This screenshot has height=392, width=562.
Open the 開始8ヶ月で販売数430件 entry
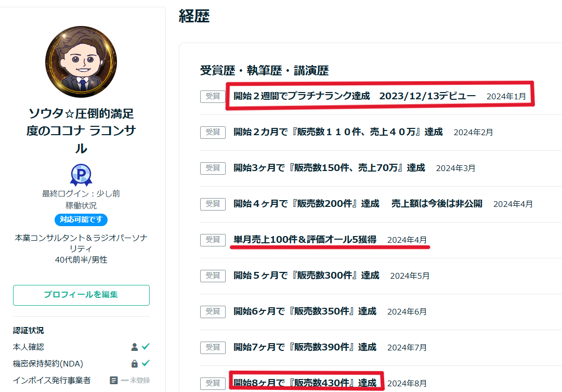[x=305, y=383]
